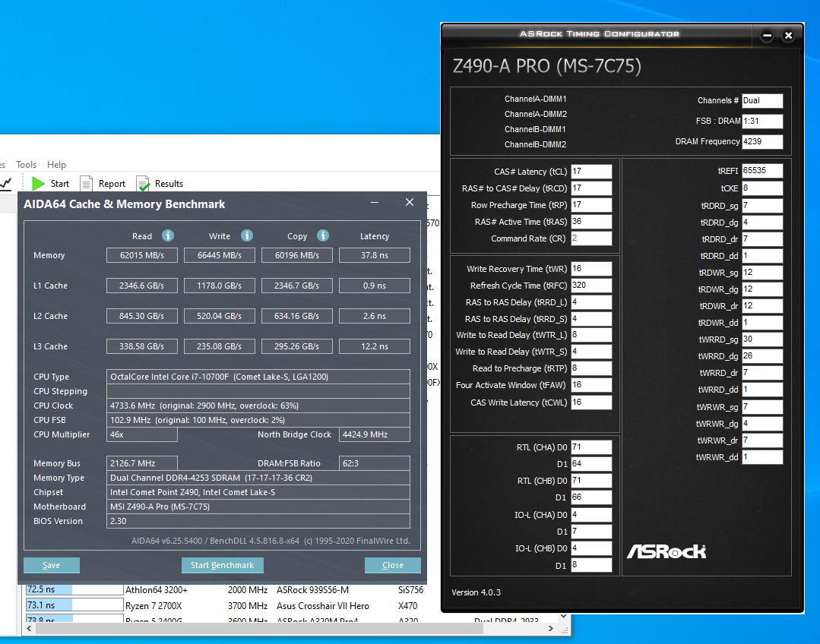This screenshot has width=820, height=644.
Task: Close the AIDA64 Cache & Memory Benchmark dialog
Action: click(x=410, y=202)
